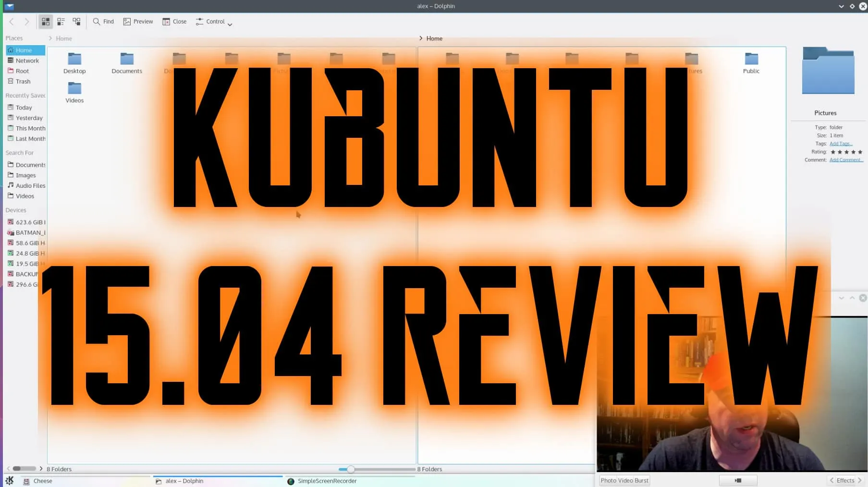The width and height of the screenshot is (868, 487).
Task: Click the Pictures folder preview thumbnail
Action: (828, 71)
